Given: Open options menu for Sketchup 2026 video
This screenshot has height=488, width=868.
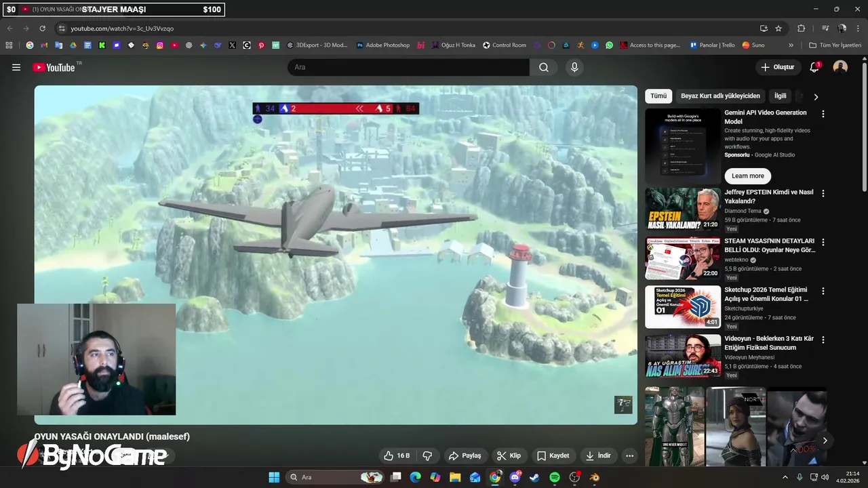Looking at the screenshot, I should pos(823,291).
